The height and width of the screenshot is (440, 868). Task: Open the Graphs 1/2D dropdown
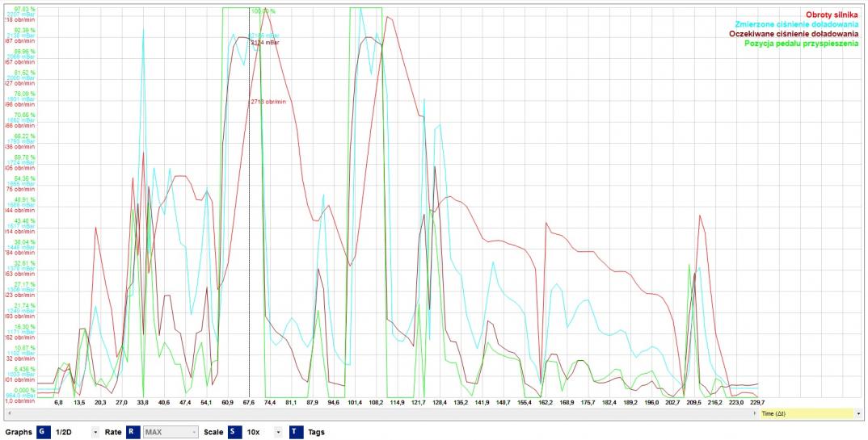[95, 432]
